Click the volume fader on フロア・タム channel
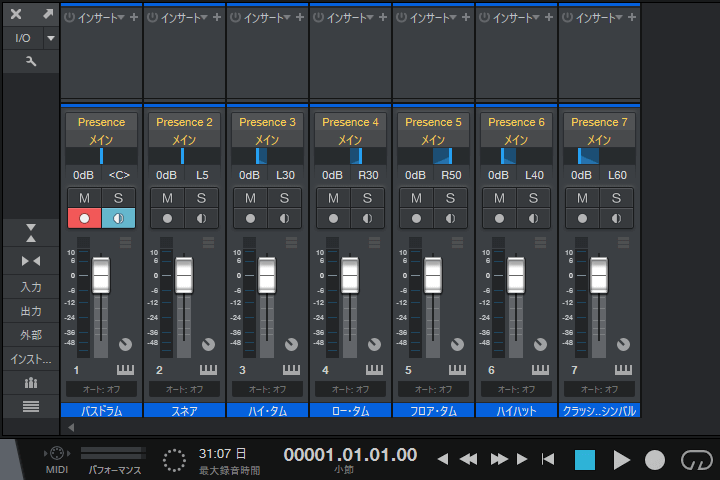This screenshot has width=720, height=480. pyautogui.click(x=433, y=274)
